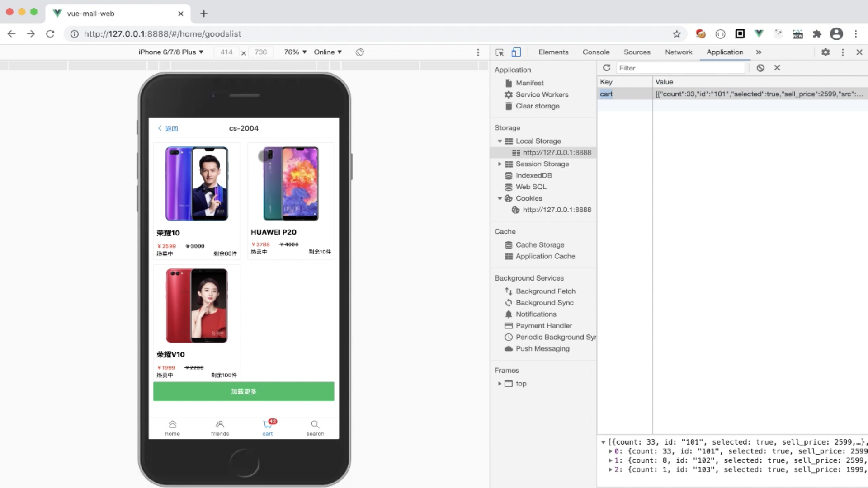Expand the top frame

pos(500,384)
